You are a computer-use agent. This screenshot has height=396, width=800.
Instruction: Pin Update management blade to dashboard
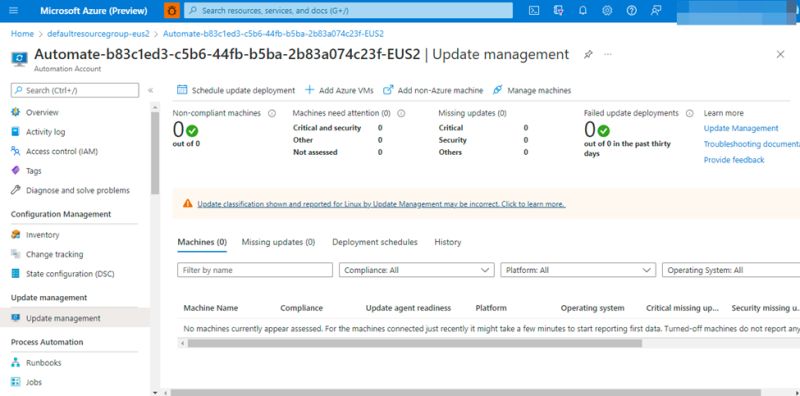point(588,54)
